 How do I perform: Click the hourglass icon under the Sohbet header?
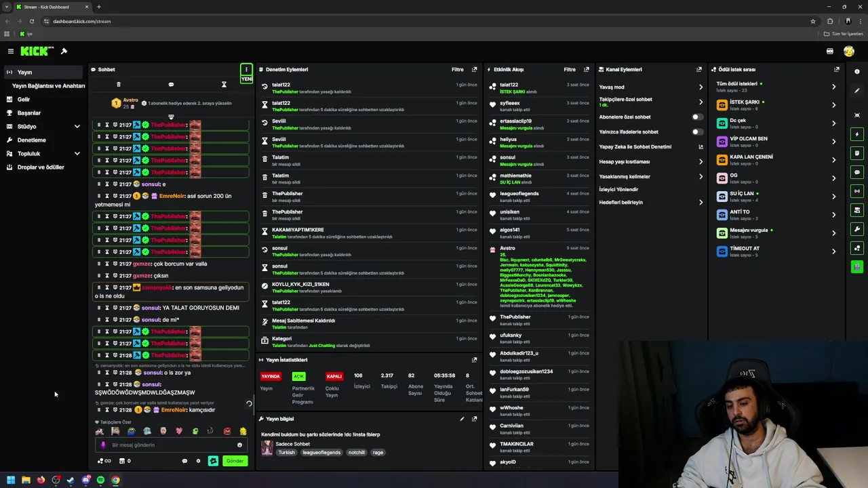pyautogui.click(x=224, y=85)
